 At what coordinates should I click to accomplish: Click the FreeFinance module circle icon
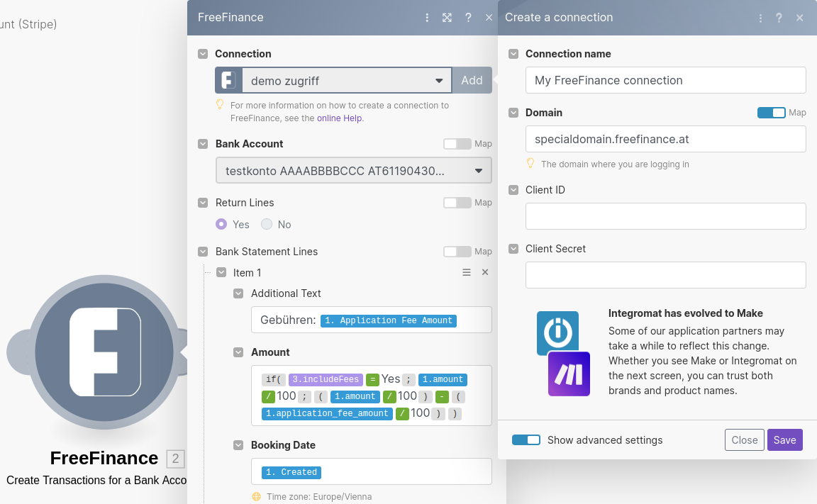[104, 352]
